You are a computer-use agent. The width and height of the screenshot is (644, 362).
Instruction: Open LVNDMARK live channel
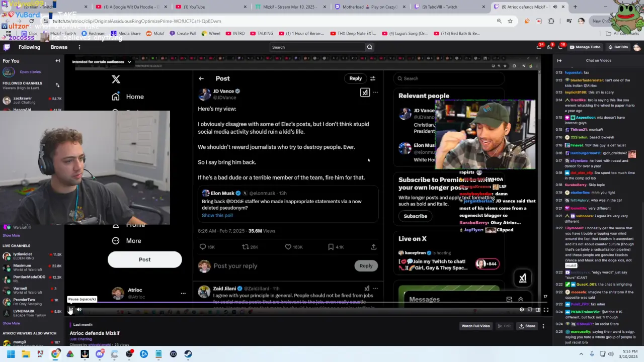tap(32, 313)
